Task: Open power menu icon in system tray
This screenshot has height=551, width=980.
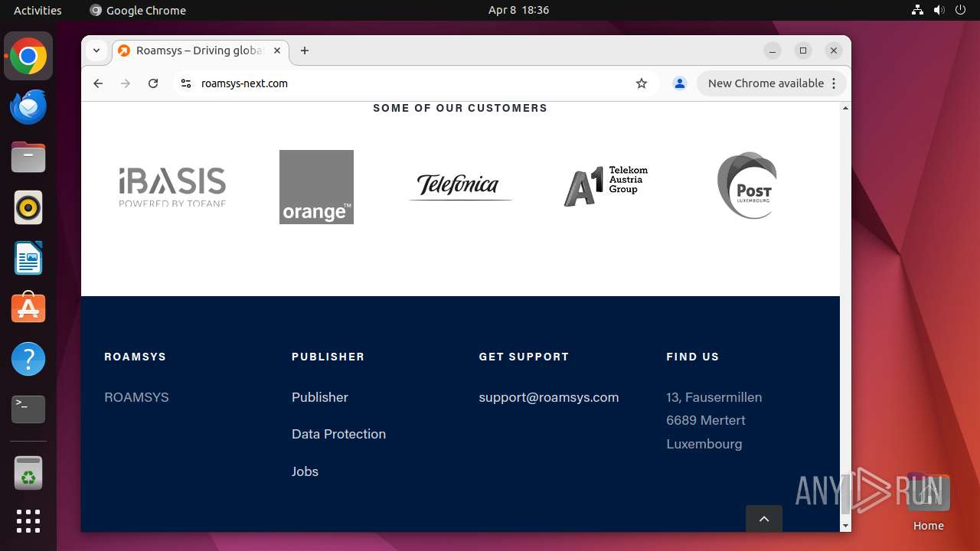Action: 961,10
